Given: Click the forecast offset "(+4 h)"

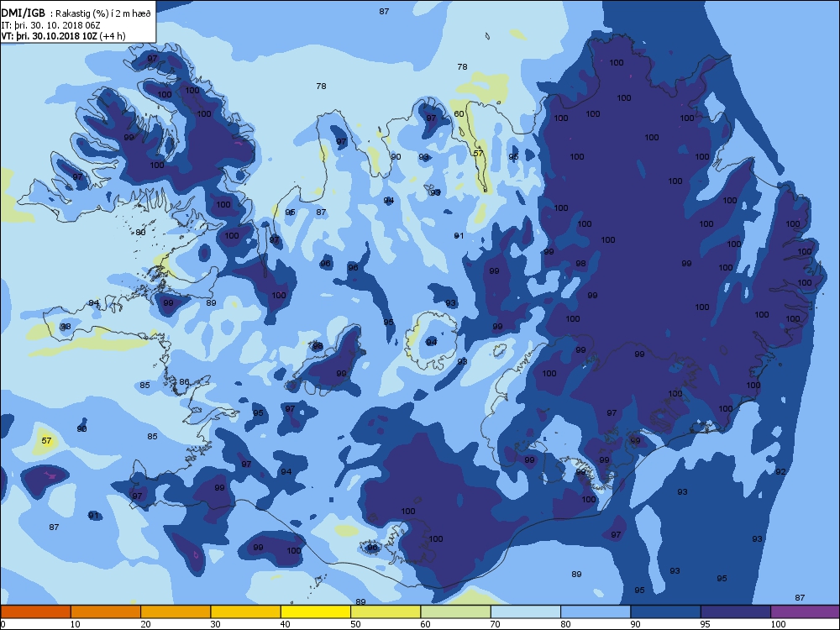Looking at the screenshot, I should pyautogui.click(x=113, y=36).
